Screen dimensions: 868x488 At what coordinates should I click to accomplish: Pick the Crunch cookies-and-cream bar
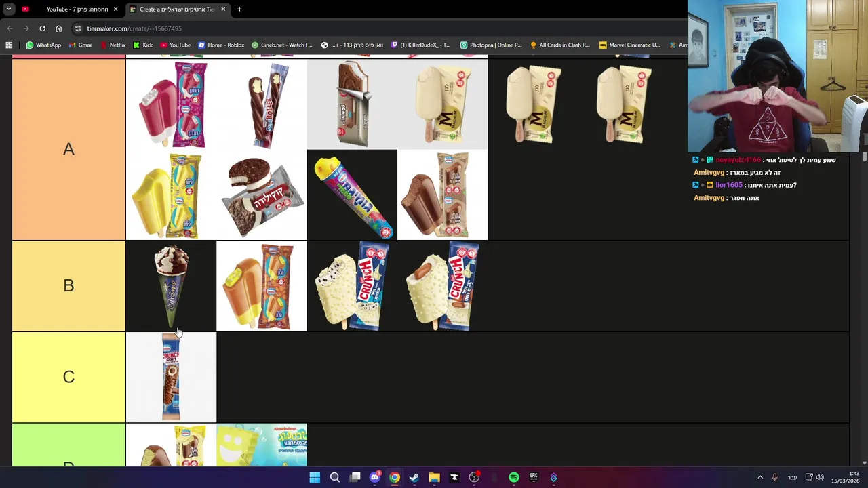pyautogui.click(x=352, y=286)
